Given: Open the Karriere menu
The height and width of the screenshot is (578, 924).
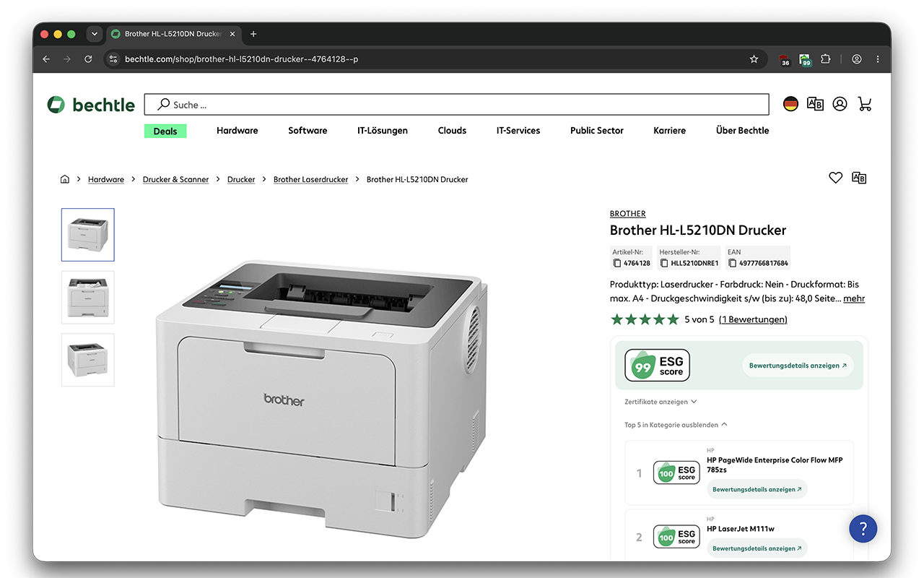Looking at the screenshot, I should 670,131.
